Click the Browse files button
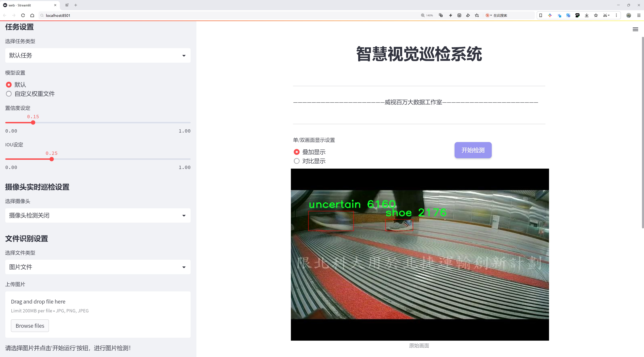 tap(30, 325)
